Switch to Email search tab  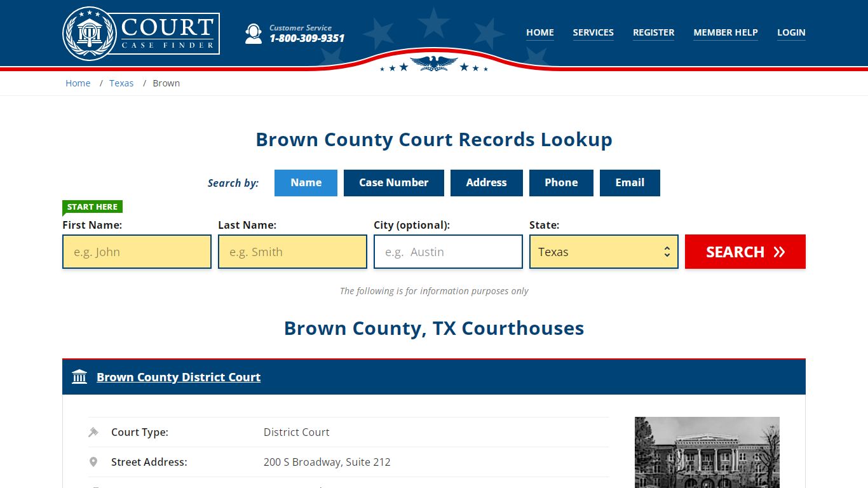[630, 183]
